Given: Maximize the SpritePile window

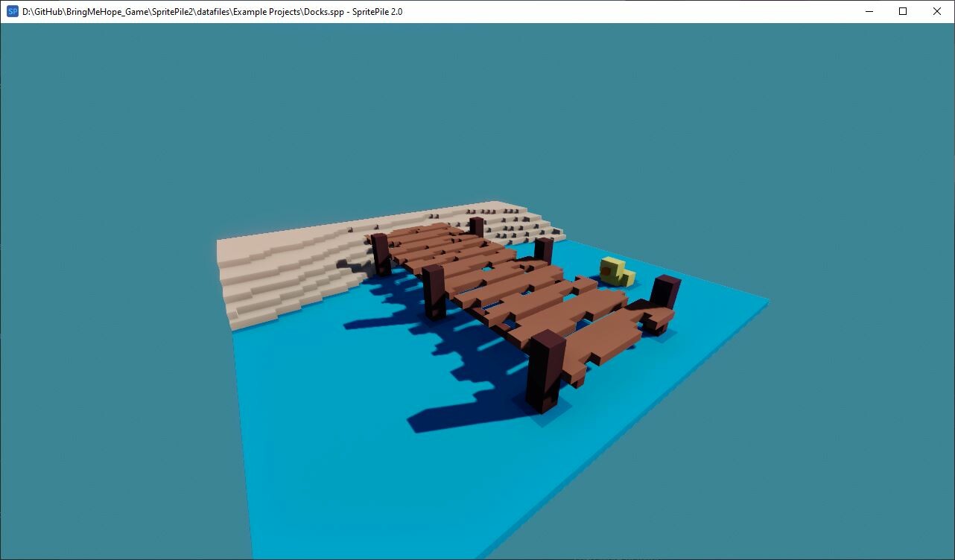Looking at the screenshot, I should pos(902,11).
